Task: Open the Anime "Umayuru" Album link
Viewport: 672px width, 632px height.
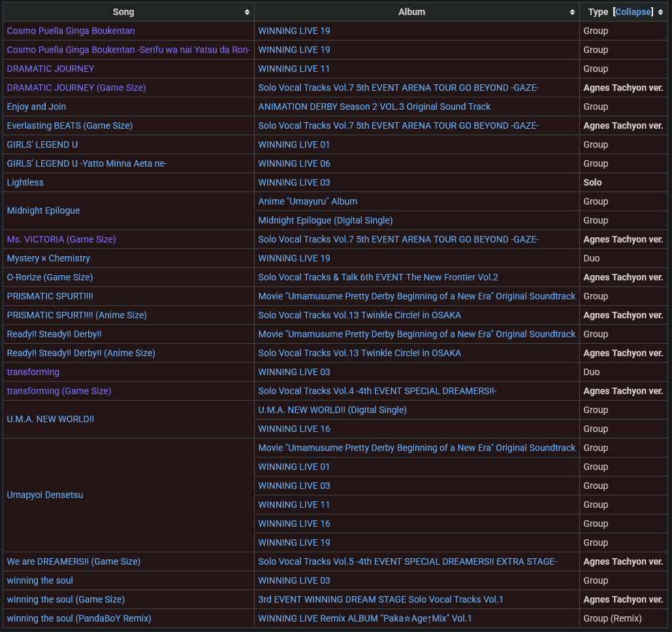Action: point(308,201)
